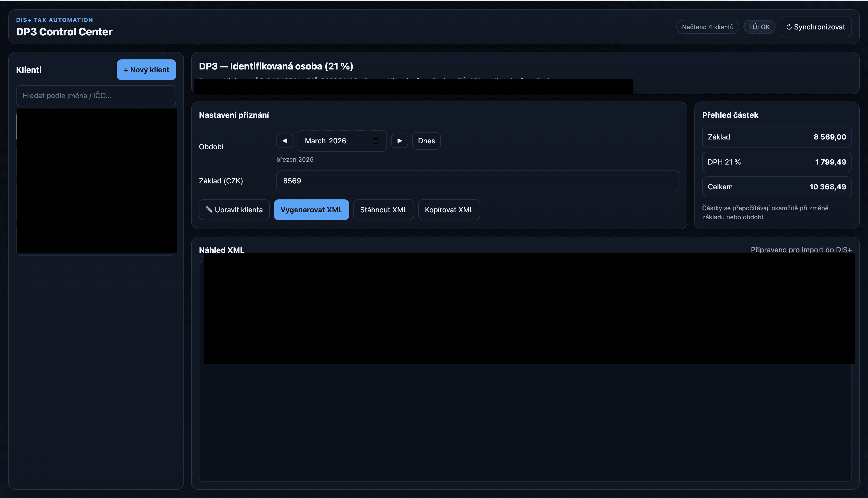Click the Kopírovat XML button
The width and height of the screenshot is (868, 498).
coord(449,210)
